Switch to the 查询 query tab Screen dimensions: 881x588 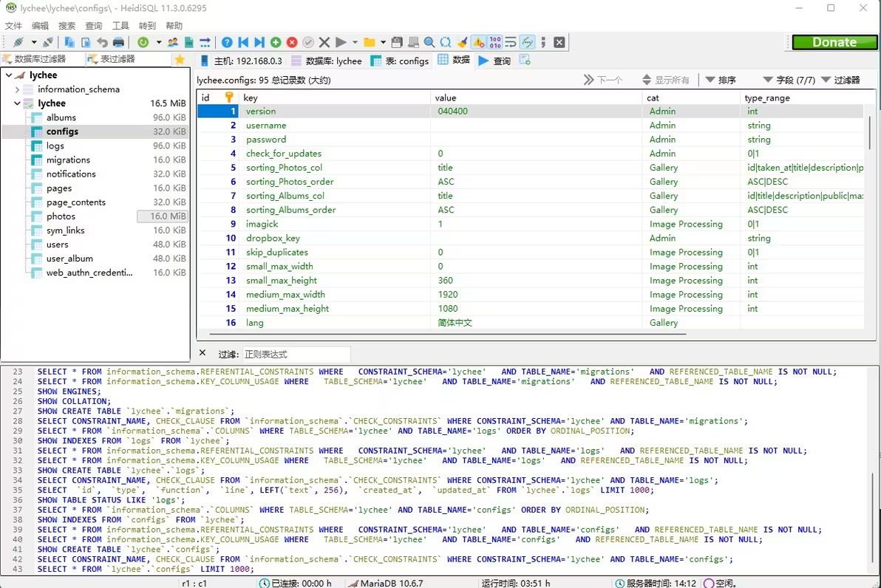[494, 61]
